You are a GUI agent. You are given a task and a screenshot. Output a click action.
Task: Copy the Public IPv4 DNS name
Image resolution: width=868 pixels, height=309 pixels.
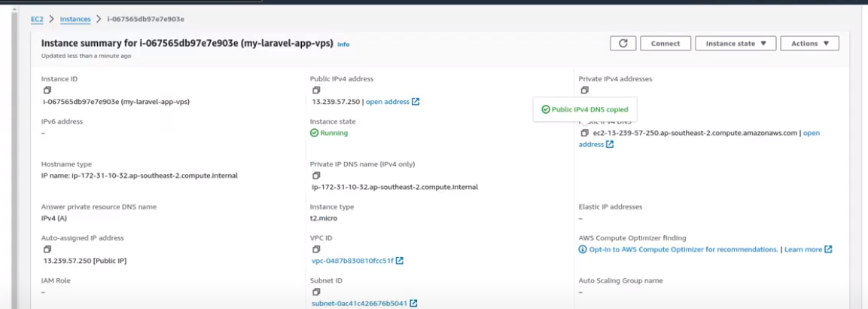(x=585, y=133)
